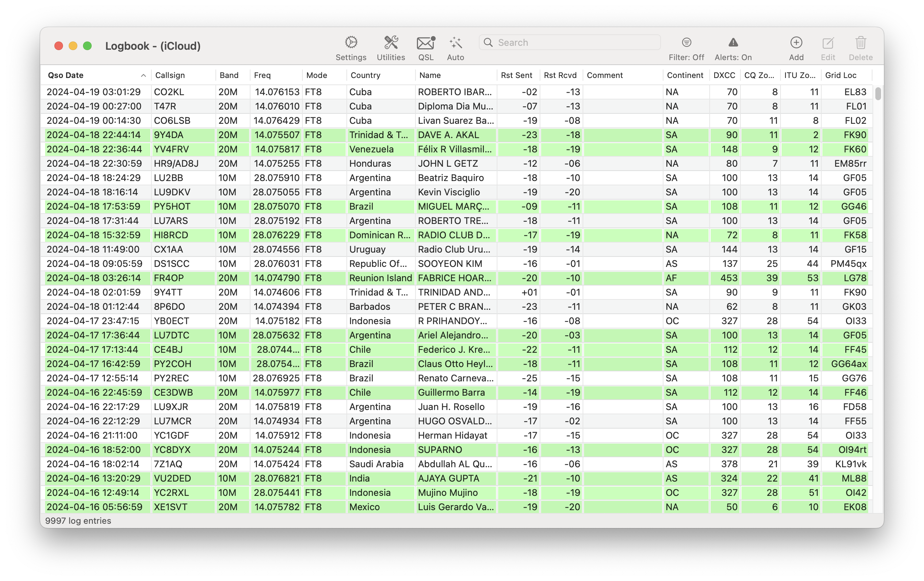The height and width of the screenshot is (581, 924).
Task: Select the HR9/AD8J Honduras entry
Action: [x=456, y=163]
